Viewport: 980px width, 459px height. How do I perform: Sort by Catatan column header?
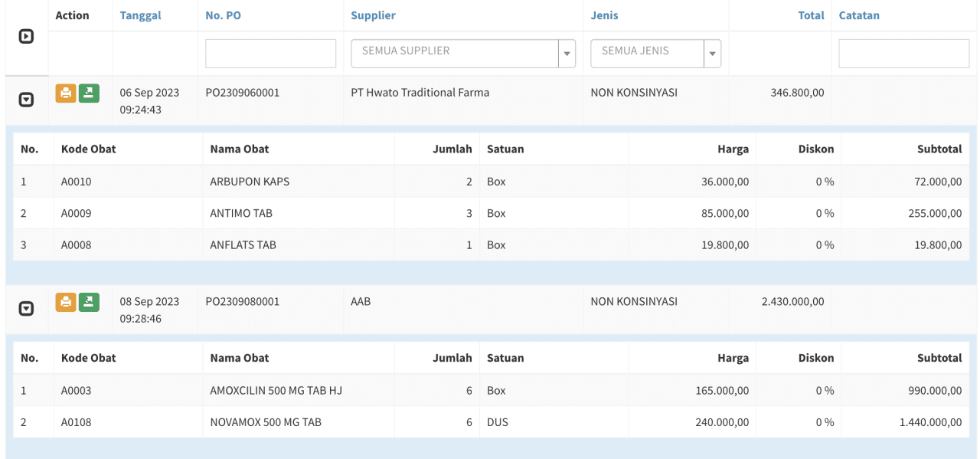point(859,15)
